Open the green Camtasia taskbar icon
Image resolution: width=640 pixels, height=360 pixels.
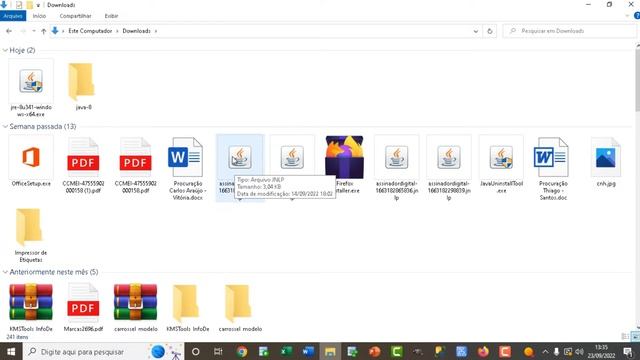[396, 351]
